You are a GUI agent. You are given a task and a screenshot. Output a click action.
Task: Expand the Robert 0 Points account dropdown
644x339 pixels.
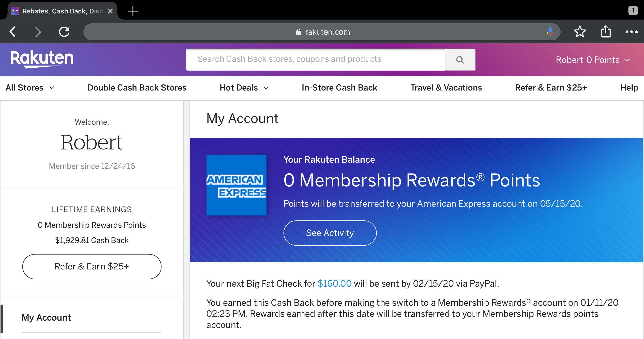click(593, 60)
